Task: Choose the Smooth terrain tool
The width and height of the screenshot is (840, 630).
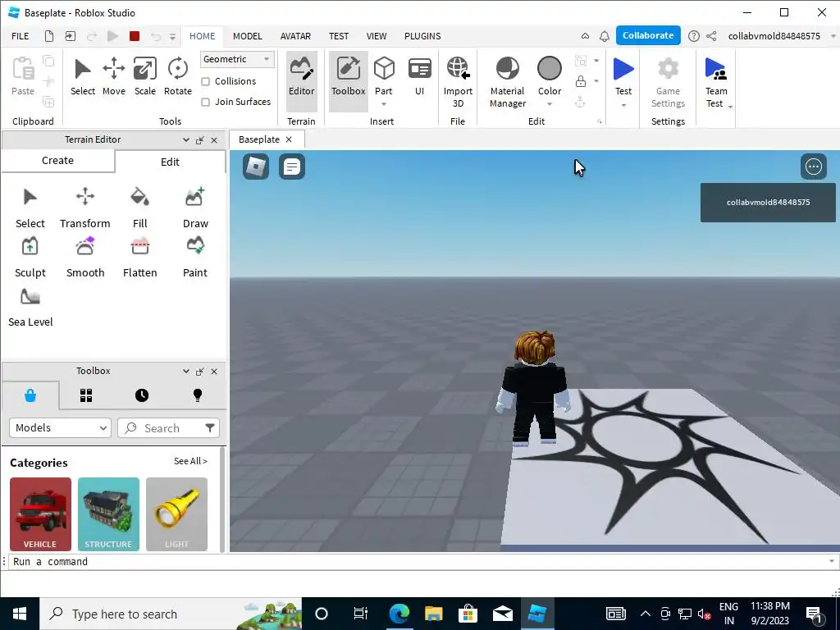Action: coord(85,257)
